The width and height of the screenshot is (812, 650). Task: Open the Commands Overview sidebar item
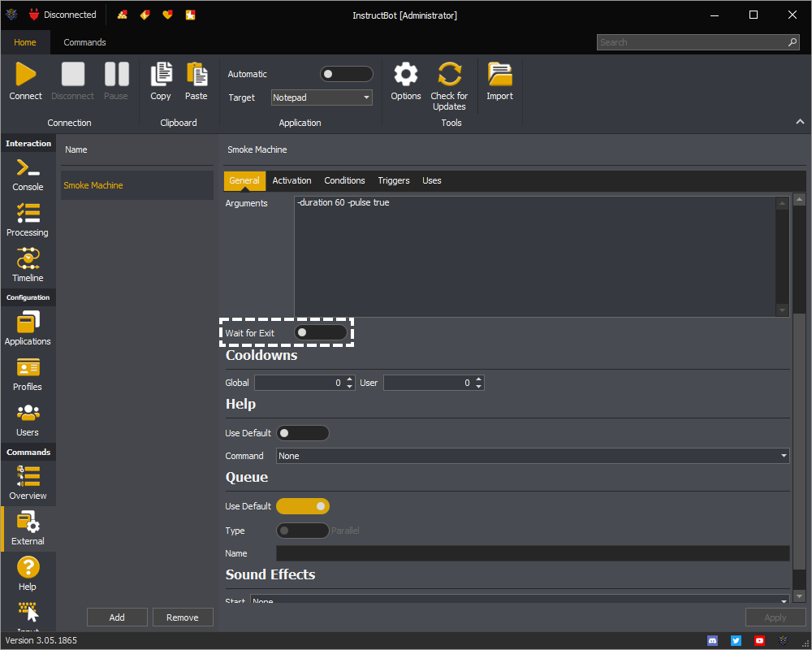click(28, 483)
